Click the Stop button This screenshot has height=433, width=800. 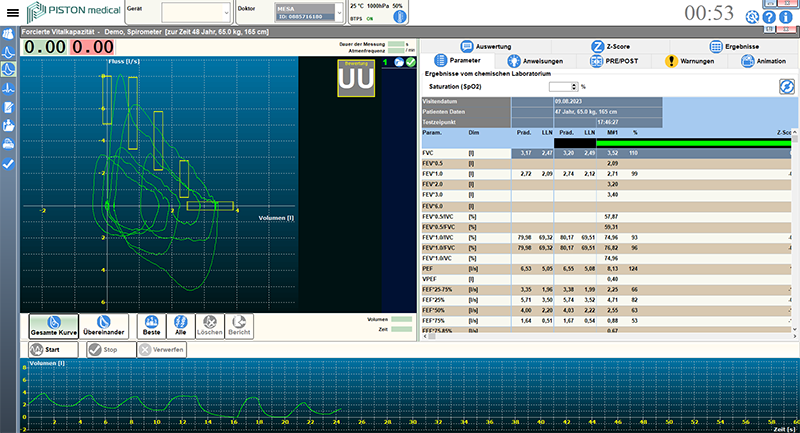tap(111, 350)
